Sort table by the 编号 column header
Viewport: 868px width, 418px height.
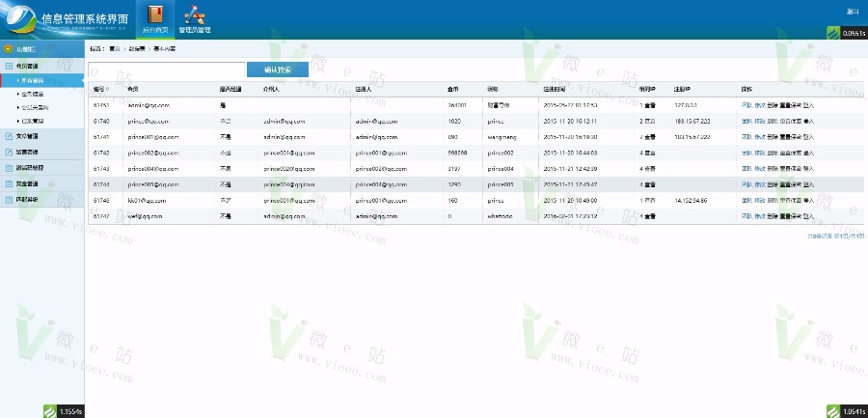tap(101, 89)
